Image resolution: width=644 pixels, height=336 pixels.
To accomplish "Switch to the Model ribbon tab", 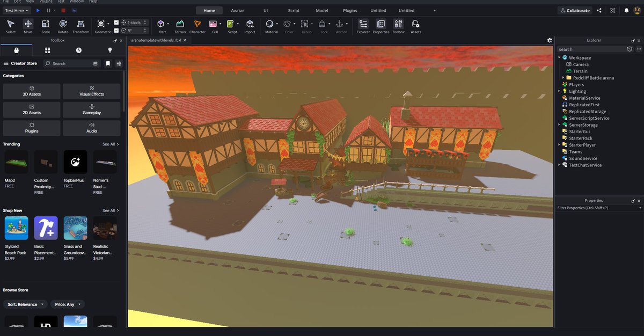I will [x=322, y=10].
